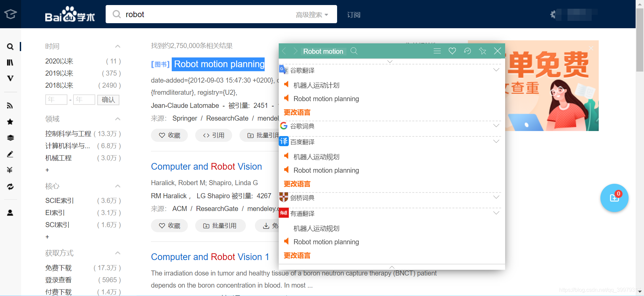
Task: Click the pencil edit sidebar icon
Action: 10,154
